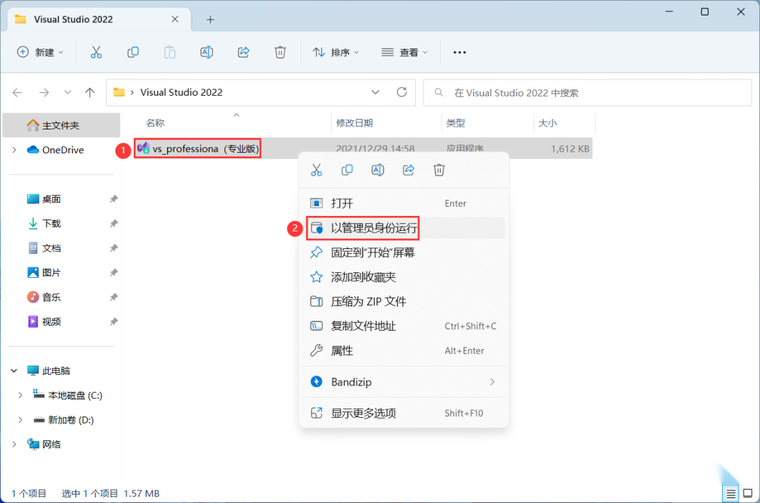Image resolution: width=760 pixels, height=503 pixels.
Task: Sort by the 修改日期 column header
Action: [x=354, y=123]
